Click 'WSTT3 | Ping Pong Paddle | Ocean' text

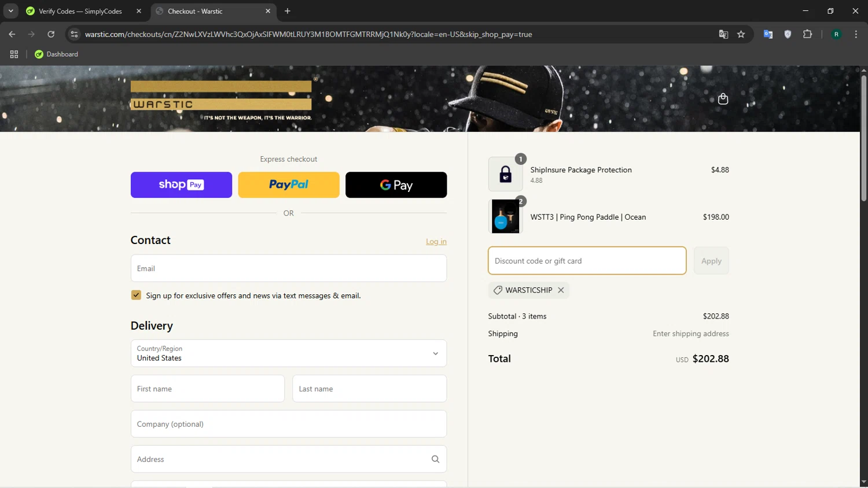pyautogui.click(x=588, y=217)
